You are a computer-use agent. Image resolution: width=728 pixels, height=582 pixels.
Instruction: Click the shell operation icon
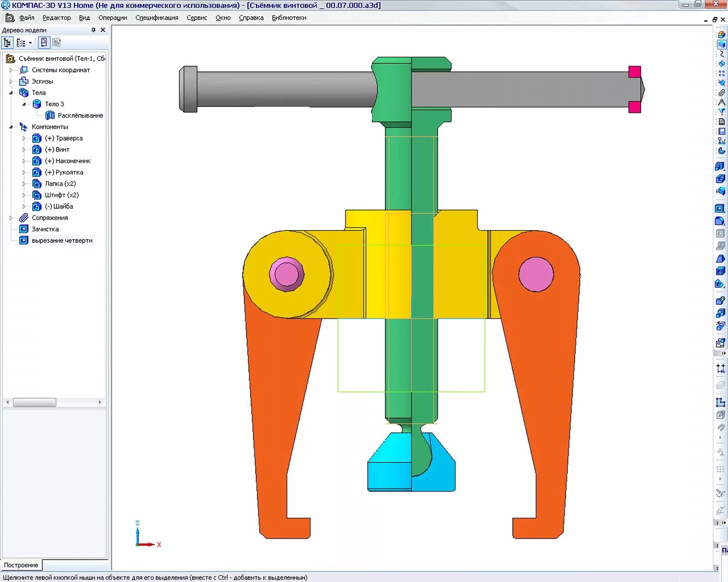click(720, 271)
